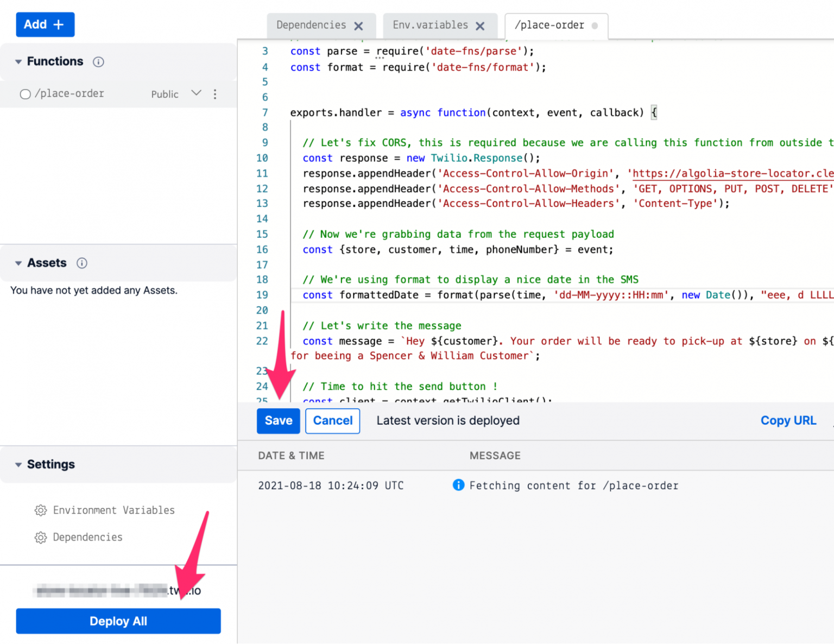Click the line number 16 in the gutter

coord(262,250)
